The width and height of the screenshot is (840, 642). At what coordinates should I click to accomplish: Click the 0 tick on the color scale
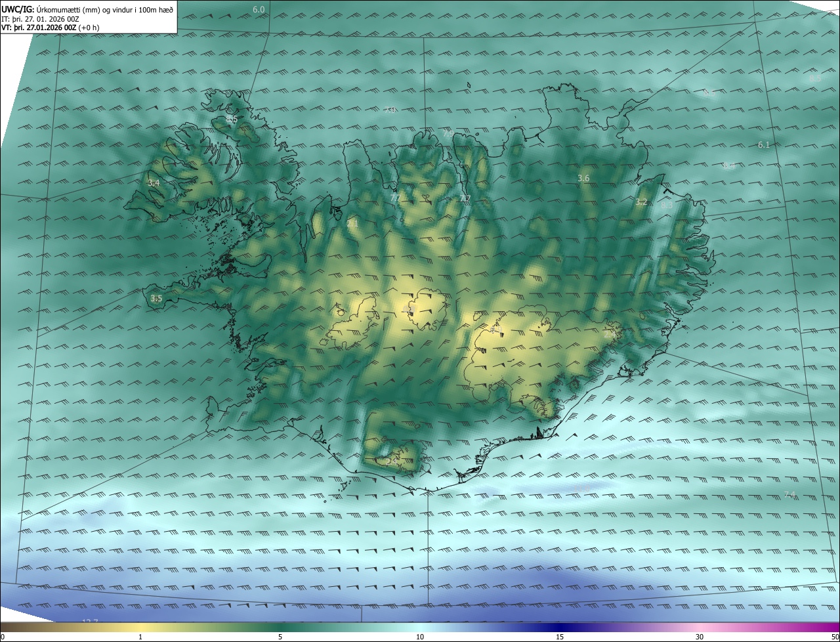[3, 637]
